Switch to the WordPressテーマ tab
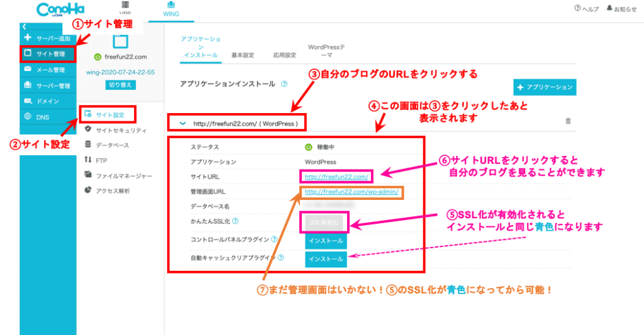Screen dimensions: 644x335 326,51
